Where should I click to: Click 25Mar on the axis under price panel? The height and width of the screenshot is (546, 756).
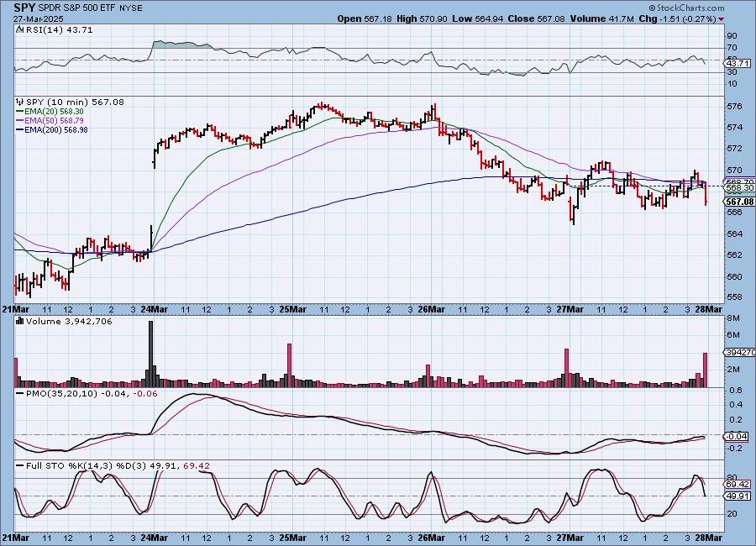(292, 309)
